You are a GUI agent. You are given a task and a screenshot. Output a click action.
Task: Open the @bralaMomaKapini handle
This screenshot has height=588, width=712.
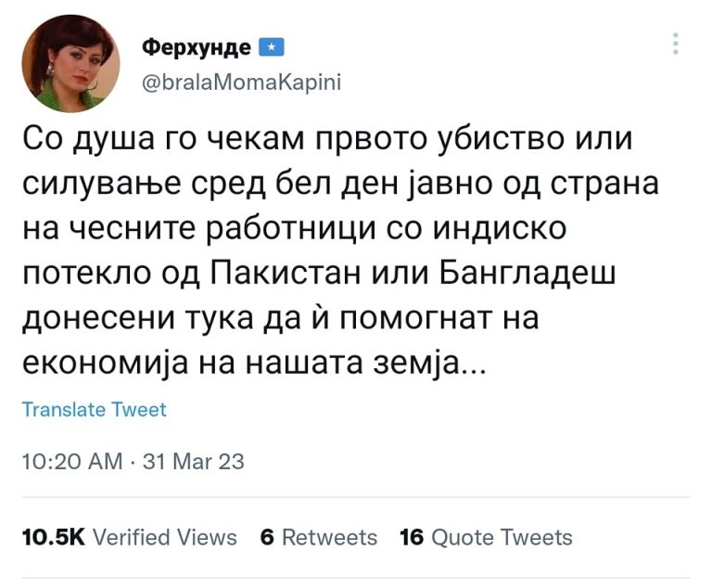(242, 83)
